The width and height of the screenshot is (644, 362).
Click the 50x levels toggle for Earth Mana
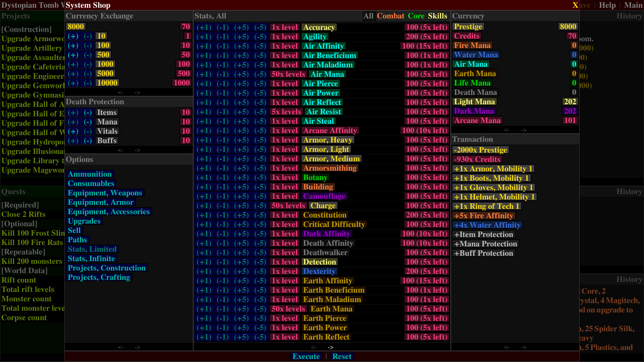(288, 309)
